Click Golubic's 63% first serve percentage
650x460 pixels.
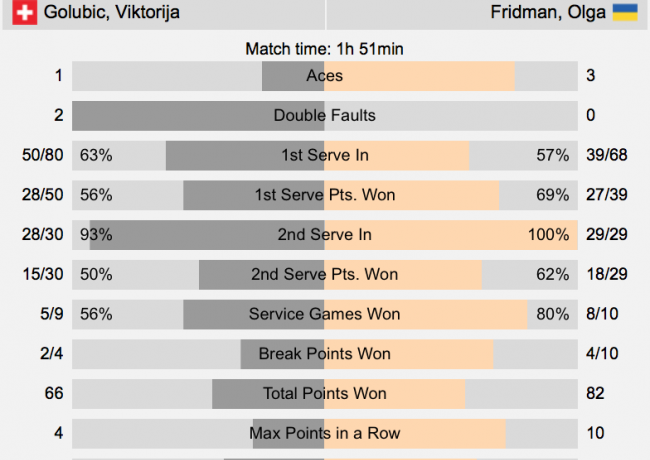point(97,155)
